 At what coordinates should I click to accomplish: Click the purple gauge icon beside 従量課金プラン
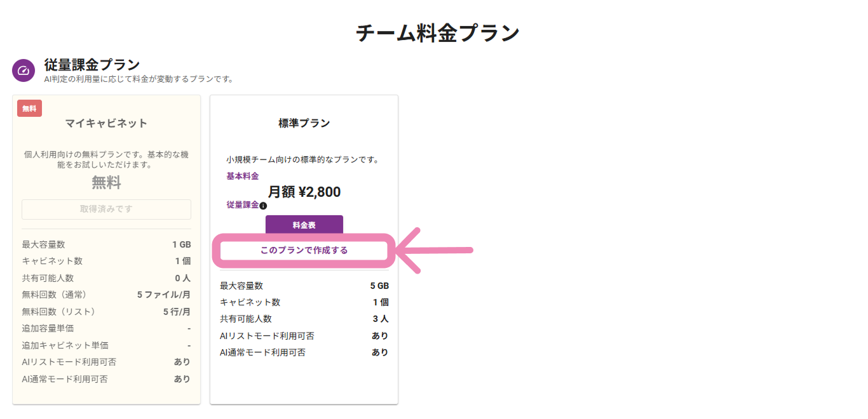(x=24, y=70)
